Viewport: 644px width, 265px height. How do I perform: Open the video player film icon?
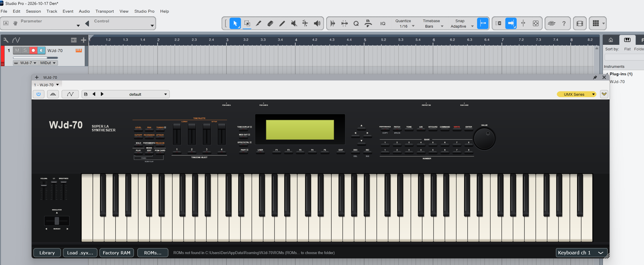click(x=580, y=24)
